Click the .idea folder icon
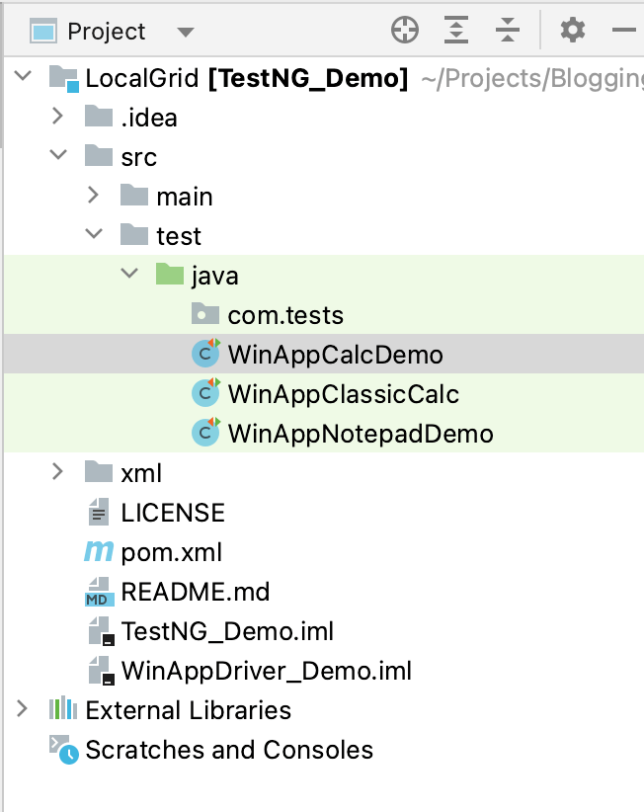Screen dimensions: 644x812 pos(99,116)
